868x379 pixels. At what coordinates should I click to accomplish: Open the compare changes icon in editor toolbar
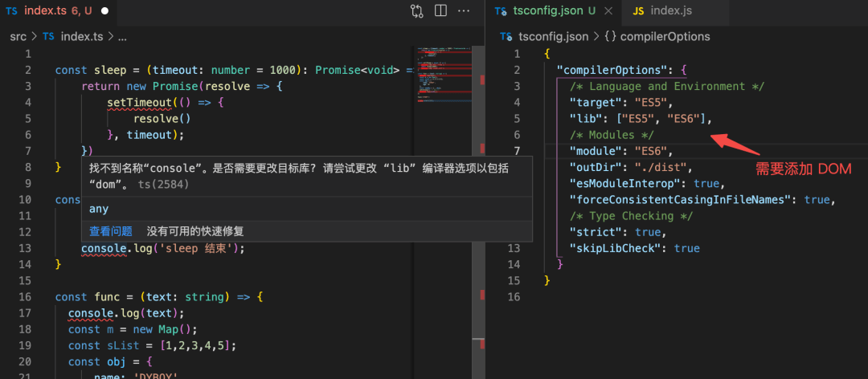click(417, 10)
